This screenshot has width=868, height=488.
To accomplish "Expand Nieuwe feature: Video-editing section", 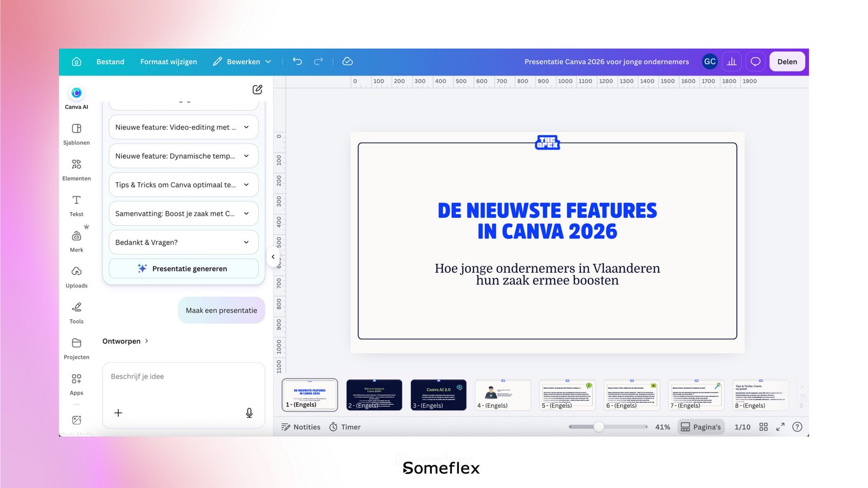I will coord(183,127).
